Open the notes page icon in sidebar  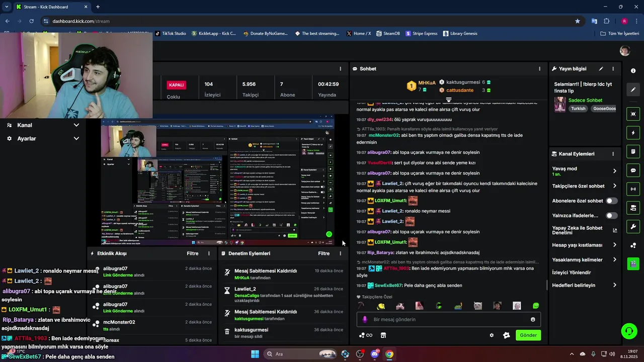tap(633, 151)
